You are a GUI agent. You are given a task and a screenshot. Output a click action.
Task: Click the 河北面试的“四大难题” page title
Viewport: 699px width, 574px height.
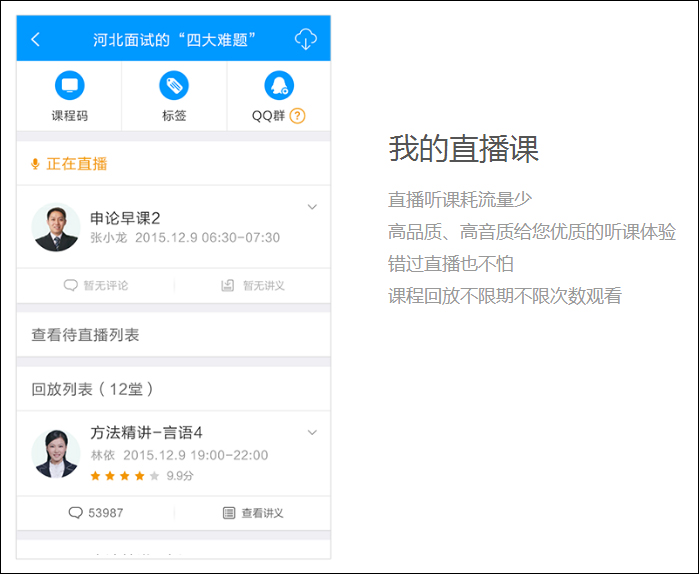(175, 40)
